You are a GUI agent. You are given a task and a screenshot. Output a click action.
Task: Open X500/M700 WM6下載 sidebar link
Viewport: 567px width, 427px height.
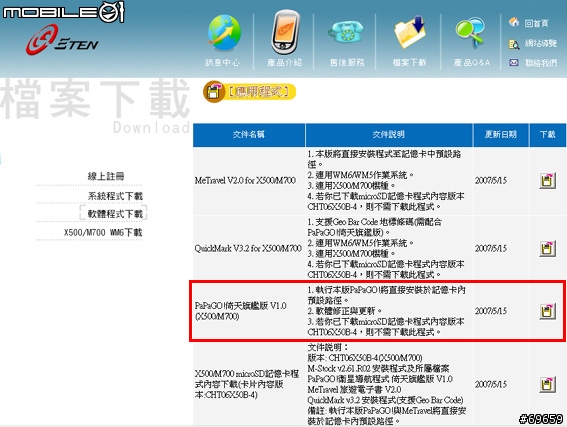(x=103, y=232)
